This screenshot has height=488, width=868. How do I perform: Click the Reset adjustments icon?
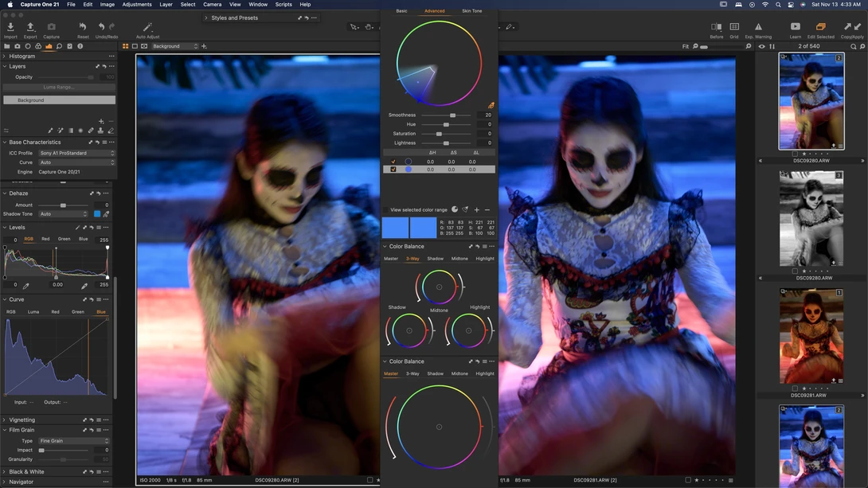point(83,26)
